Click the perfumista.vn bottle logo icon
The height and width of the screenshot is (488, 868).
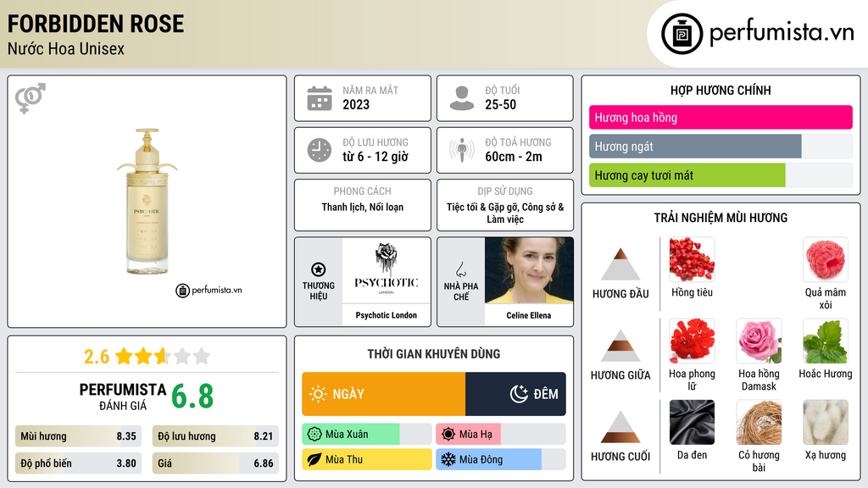click(682, 34)
